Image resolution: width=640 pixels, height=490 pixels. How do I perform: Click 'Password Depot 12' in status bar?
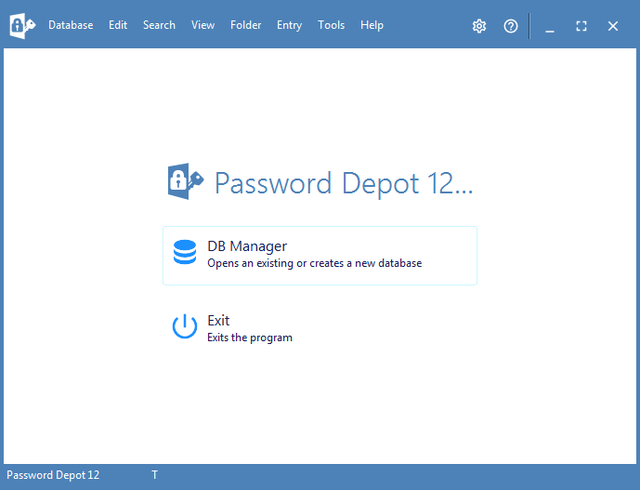[53, 475]
